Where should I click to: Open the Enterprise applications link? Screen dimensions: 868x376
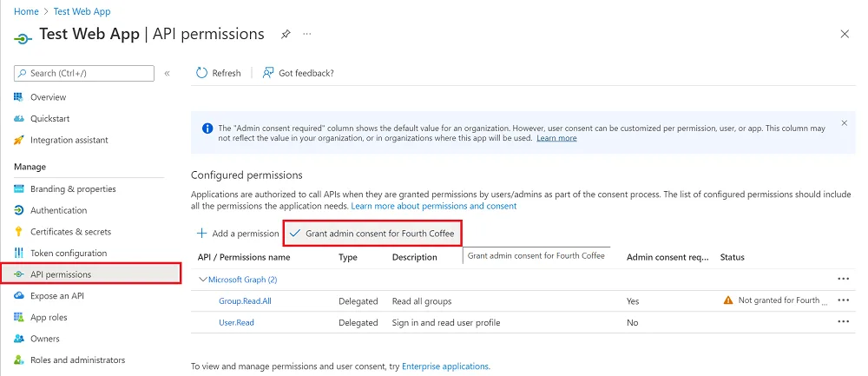pyautogui.click(x=445, y=366)
